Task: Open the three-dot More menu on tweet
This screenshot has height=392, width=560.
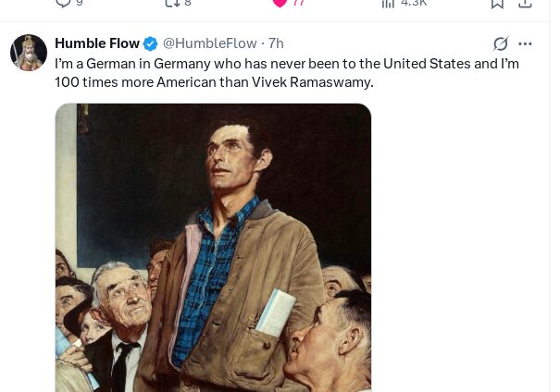Action: click(x=526, y=43)
